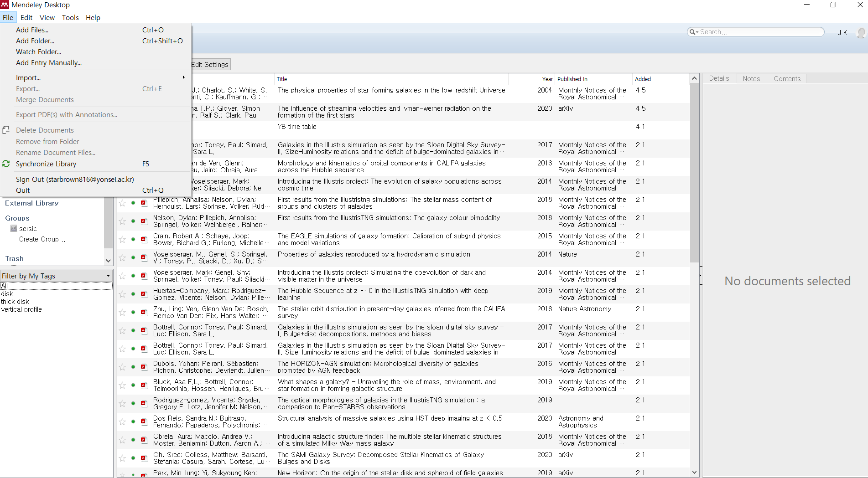The image size is (868, 478).
Task: Toggle read status dot for Dubois HORIZON-AGN row
Action: coord(133,367)
